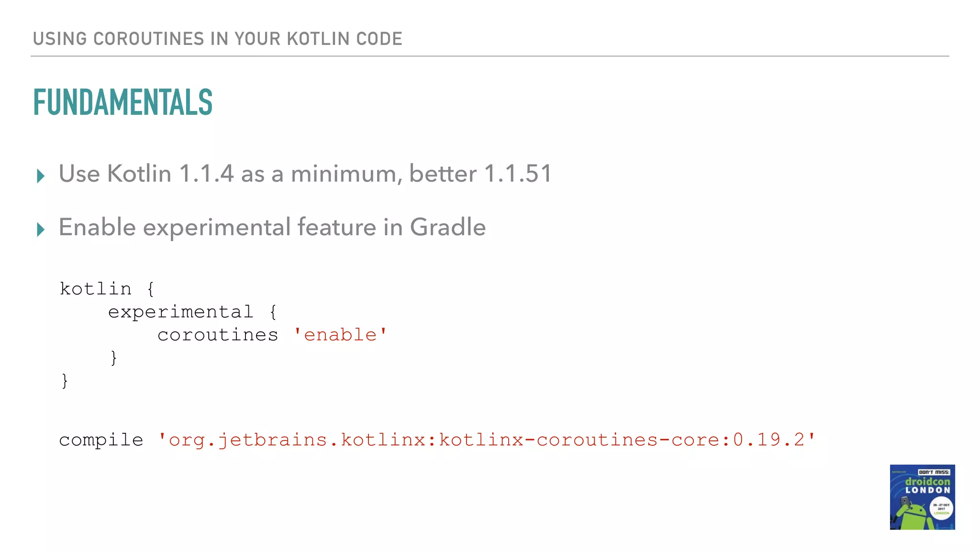Click the droidcon London thumbnail image

[922, 497]
